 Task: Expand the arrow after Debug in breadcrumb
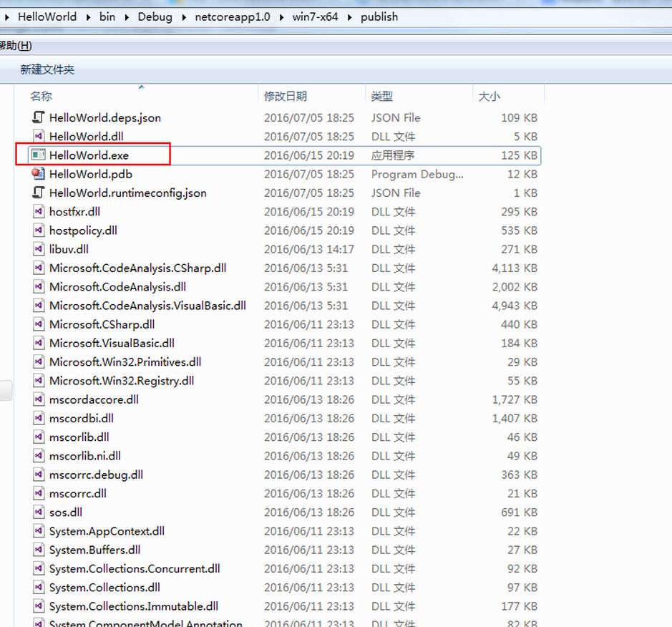[184, 17]
